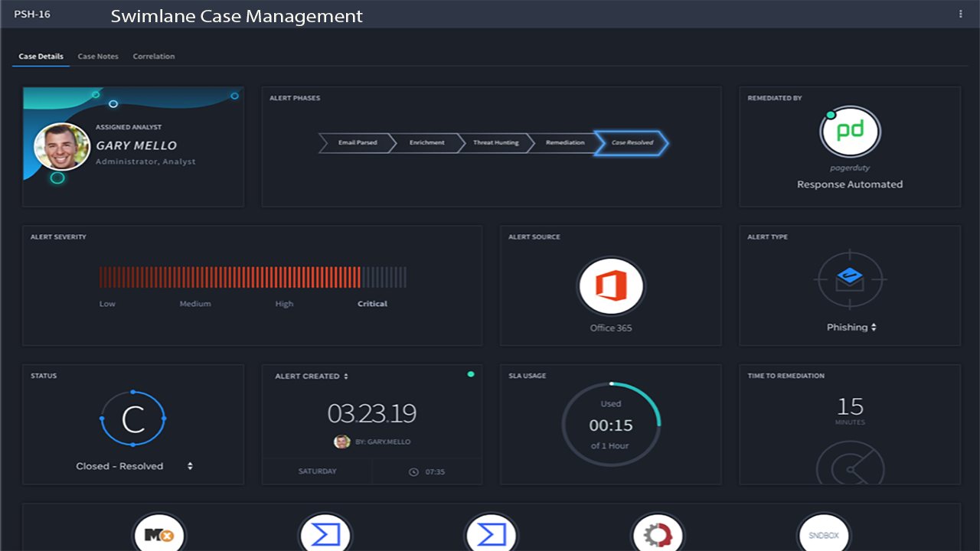This screenshot has width=980, height=551.
Task: Select the Case Details tab
Action: 41,57
